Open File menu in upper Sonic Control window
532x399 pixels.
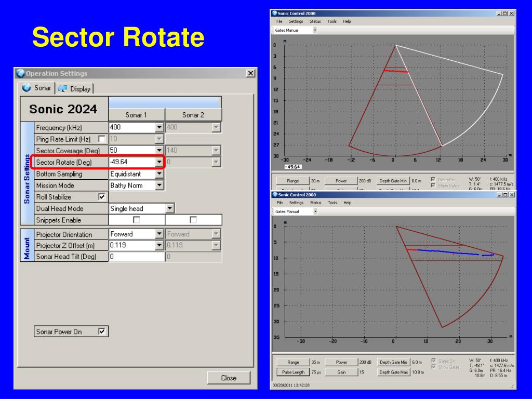(279, 21)
